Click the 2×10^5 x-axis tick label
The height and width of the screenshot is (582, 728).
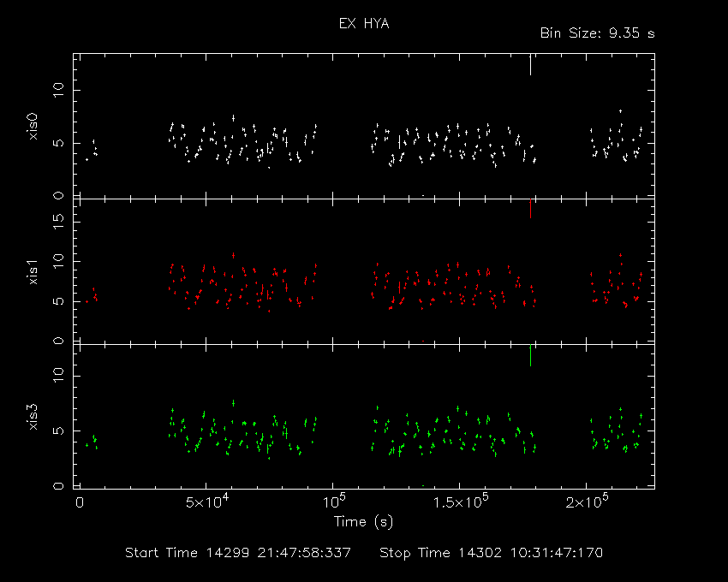[x=587, y=502]
